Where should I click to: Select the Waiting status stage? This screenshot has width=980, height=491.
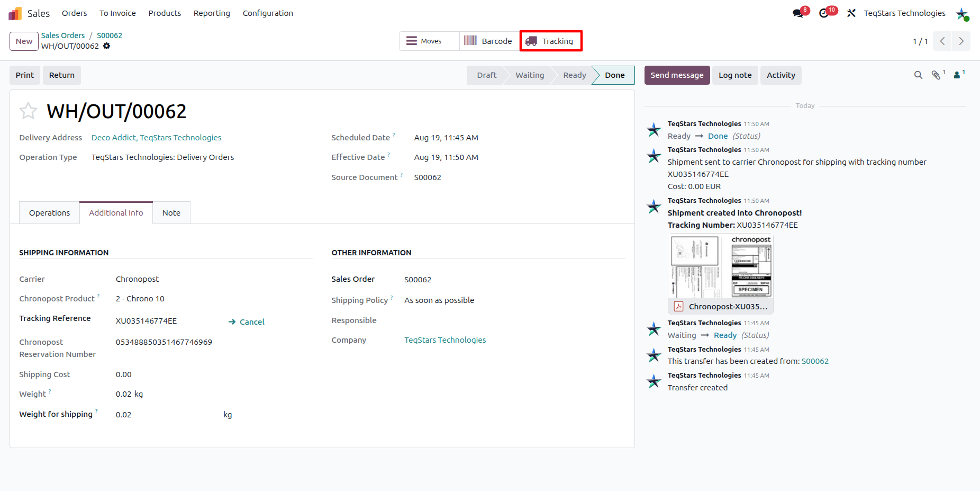530,75
